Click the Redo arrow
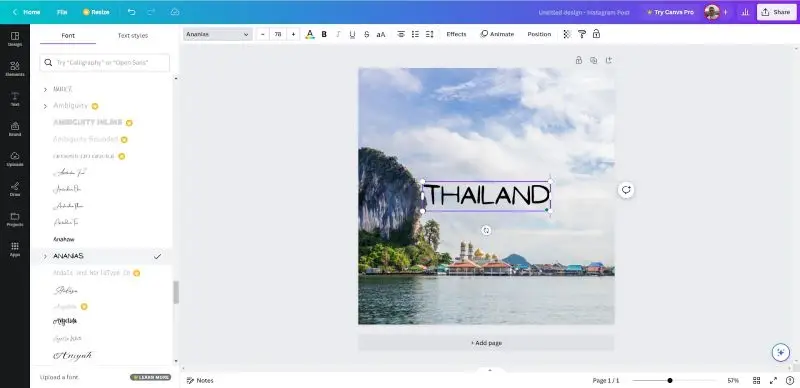800x388 pixels. 151,12
